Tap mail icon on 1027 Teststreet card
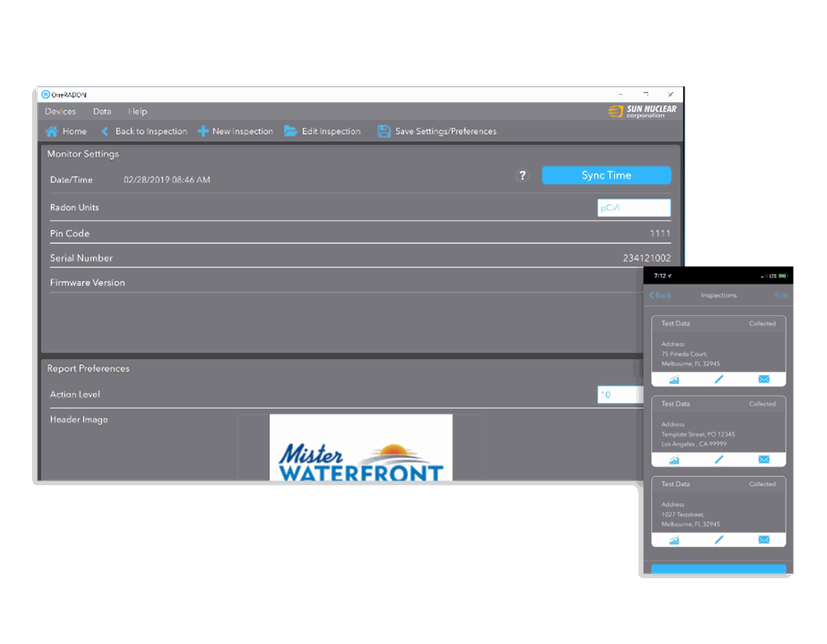Image resolution: width=827 pixels, height=644 pixels. click(x=764, y=540)
